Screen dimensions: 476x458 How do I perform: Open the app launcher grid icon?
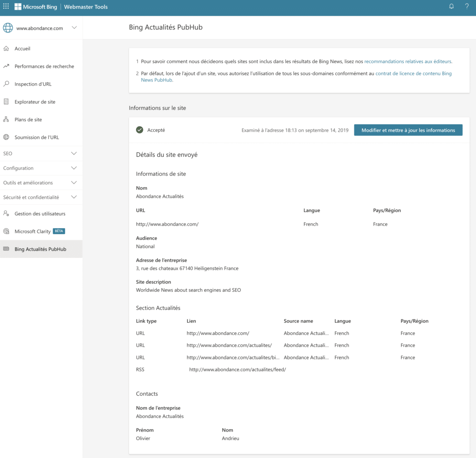pyautogui.click(x=6, y=6)
